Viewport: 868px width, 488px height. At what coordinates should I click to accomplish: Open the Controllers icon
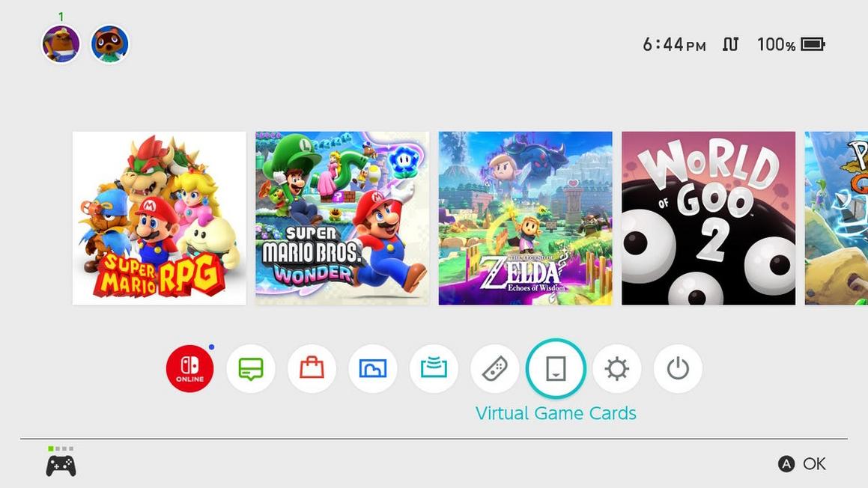[x=494, y=368]
